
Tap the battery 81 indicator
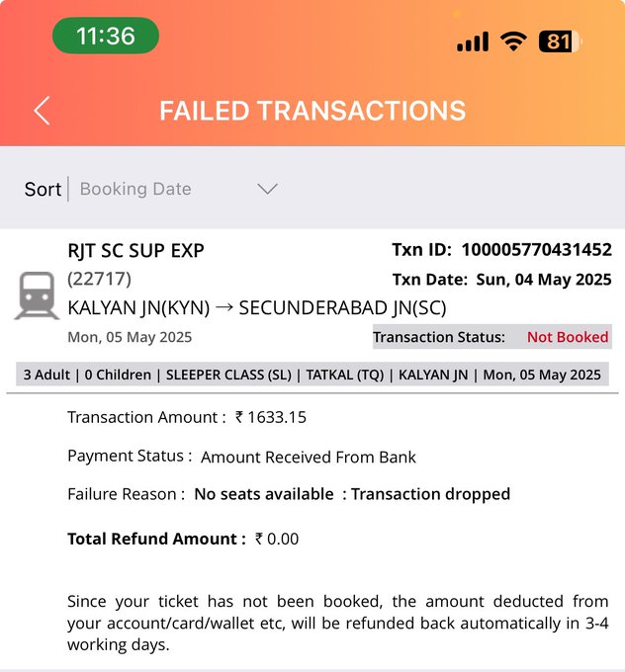pos(560,42)
